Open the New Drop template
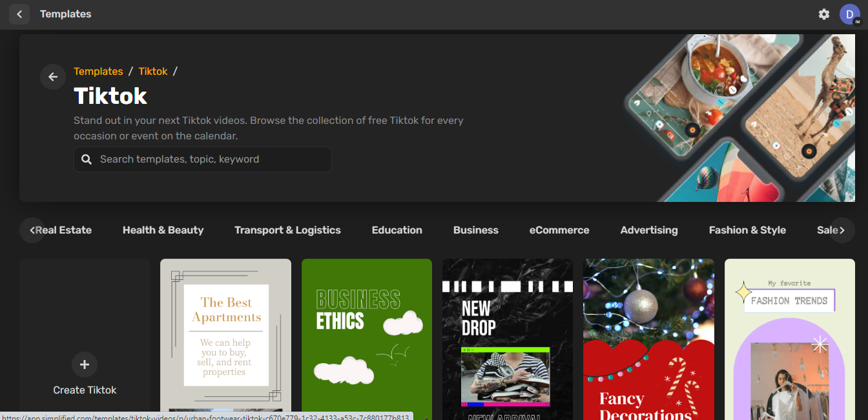 click(508, 339)
